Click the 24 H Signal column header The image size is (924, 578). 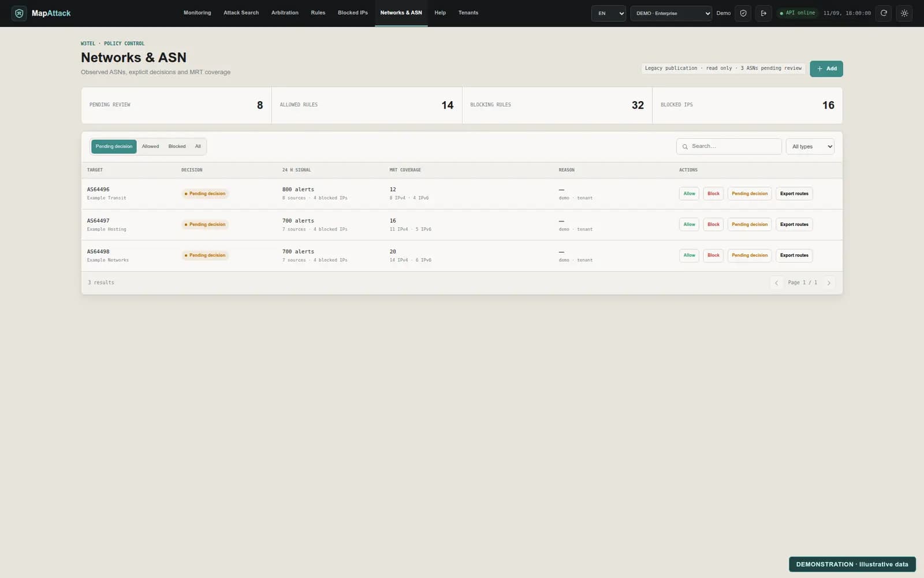296,170
